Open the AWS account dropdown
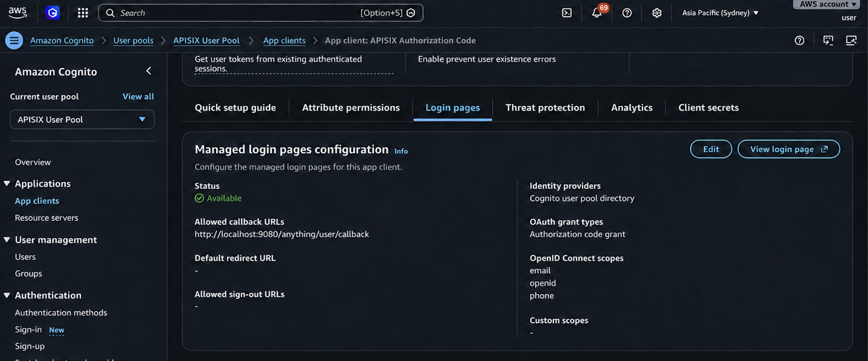The height and width of the screenshot is (361, 868). [x=826, y=4]
